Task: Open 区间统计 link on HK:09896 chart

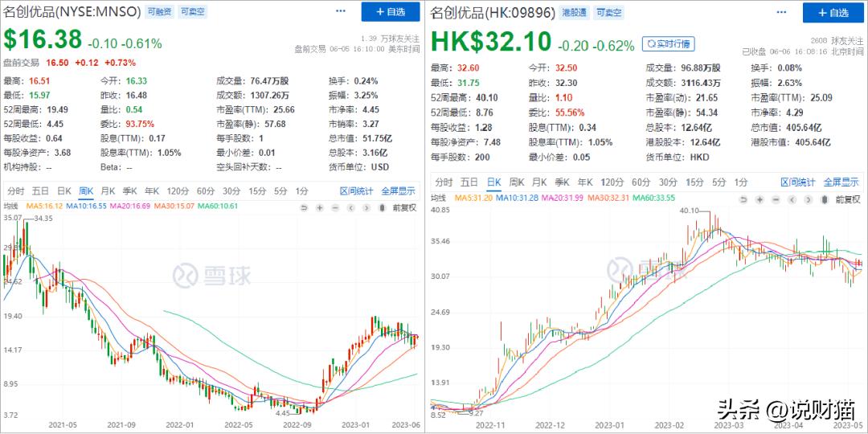Action: 798,182
